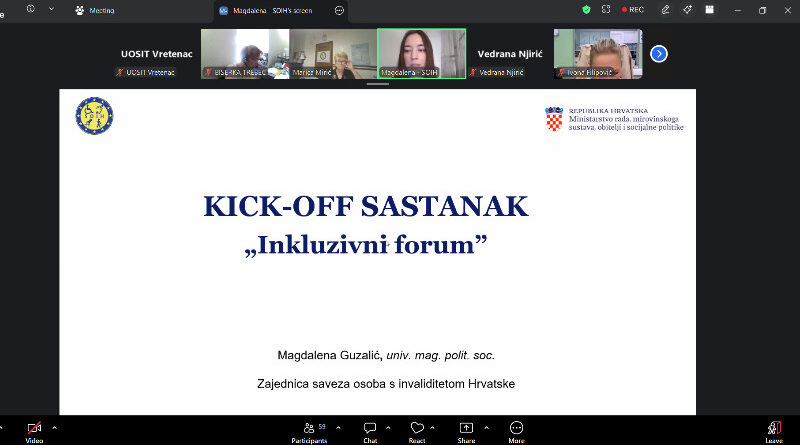Select UOSIT Vretenac participant tile
The image size is (800, 445).
coord(157,54)
